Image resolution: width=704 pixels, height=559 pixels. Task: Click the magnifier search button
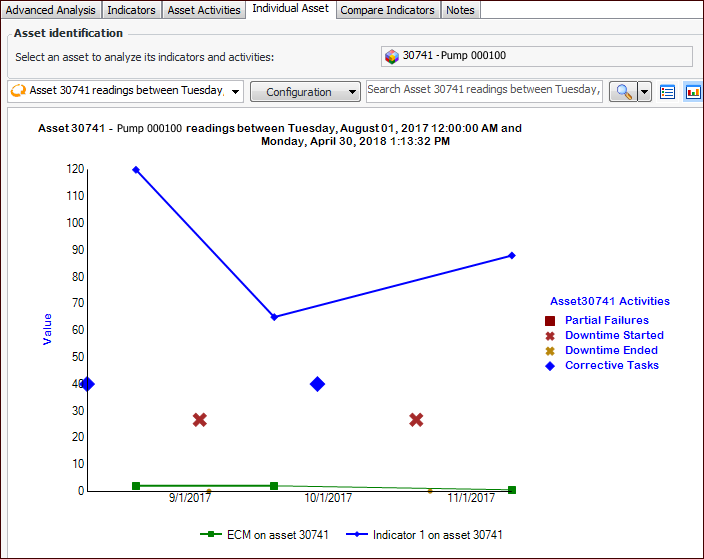623,92
